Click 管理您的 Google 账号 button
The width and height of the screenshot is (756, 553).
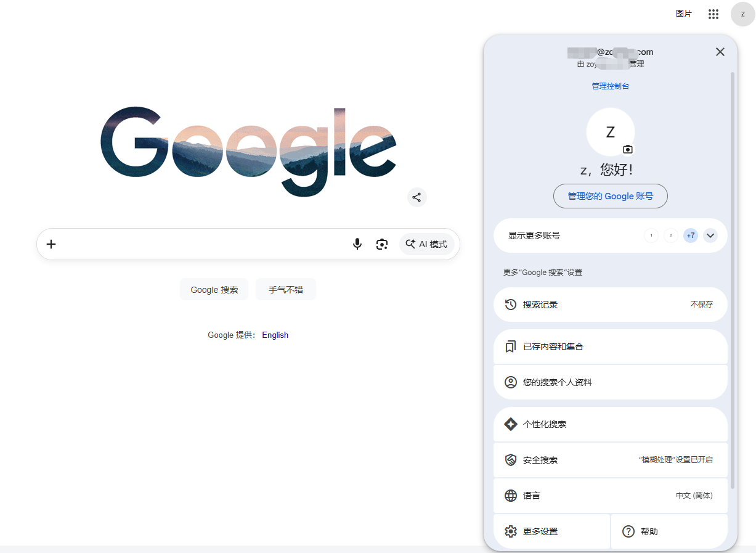click(611, 196)
